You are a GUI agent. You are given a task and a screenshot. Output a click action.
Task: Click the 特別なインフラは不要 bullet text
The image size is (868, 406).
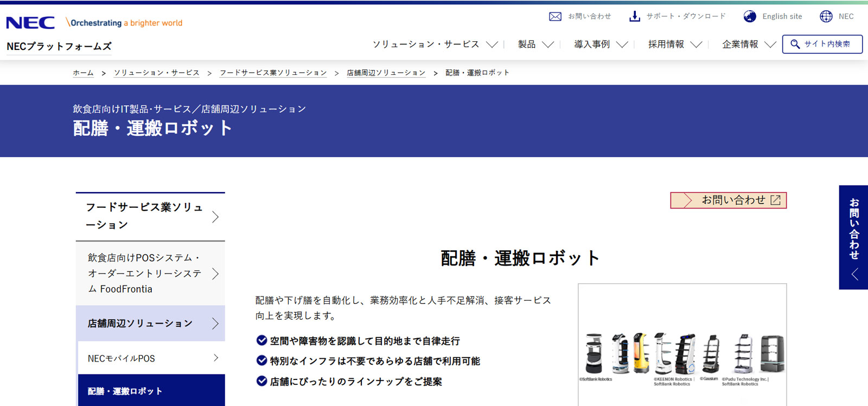375,361
